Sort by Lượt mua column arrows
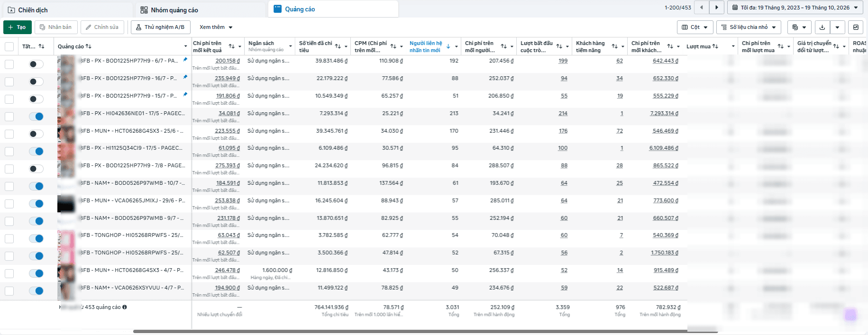 tap(715, 46)
